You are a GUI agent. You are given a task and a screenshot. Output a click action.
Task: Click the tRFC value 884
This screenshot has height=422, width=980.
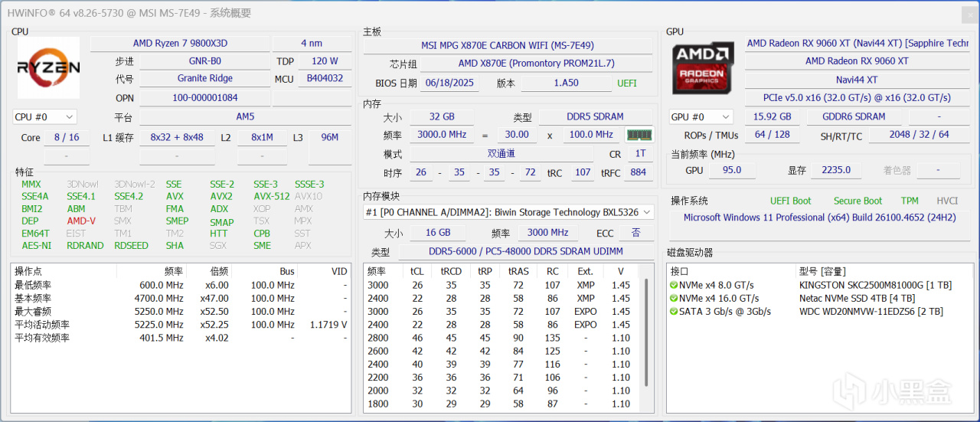pos(638,172)
